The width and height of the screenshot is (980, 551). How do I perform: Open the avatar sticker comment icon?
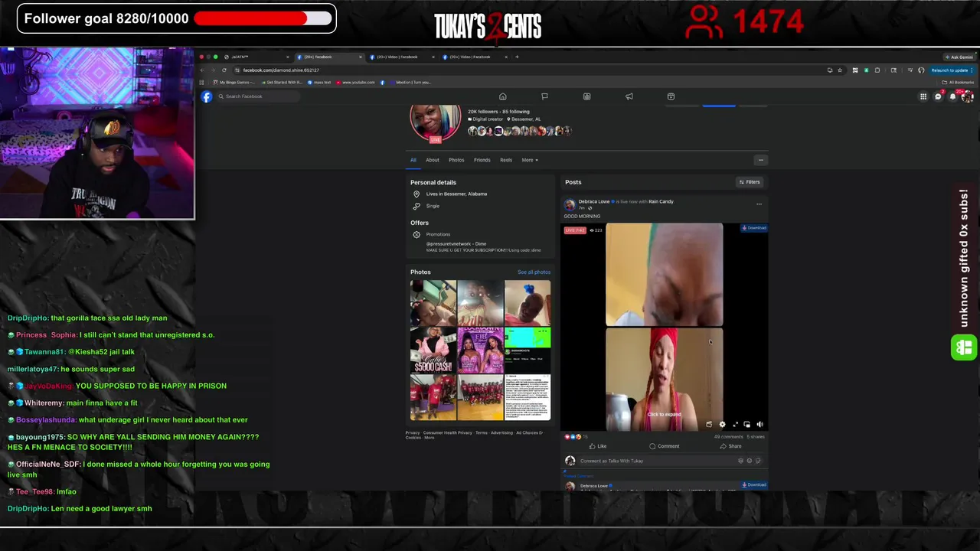740,461
